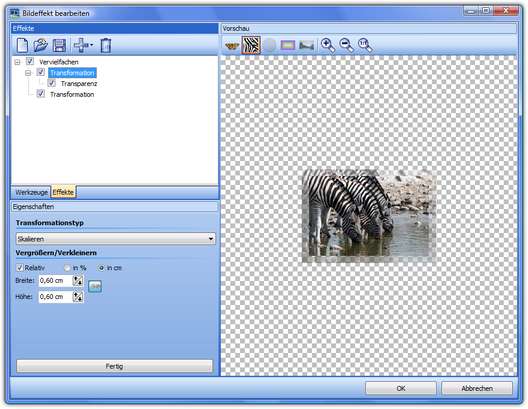The width and height of the screenshot is (528, 409).
Task: Choose the zebra pattern preview image
Action: point(251,45)
